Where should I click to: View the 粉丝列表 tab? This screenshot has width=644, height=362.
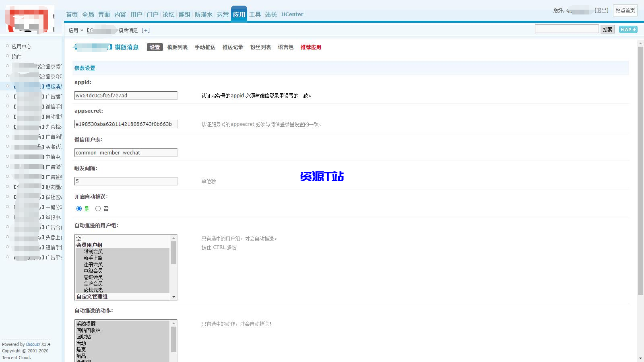[x=260, y=47]
